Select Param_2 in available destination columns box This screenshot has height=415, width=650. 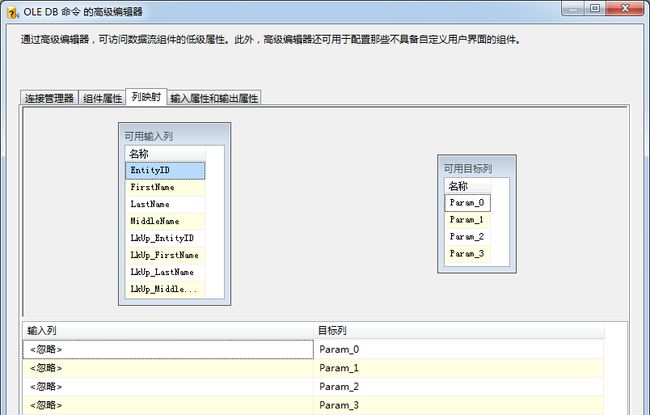pos(468,237)
